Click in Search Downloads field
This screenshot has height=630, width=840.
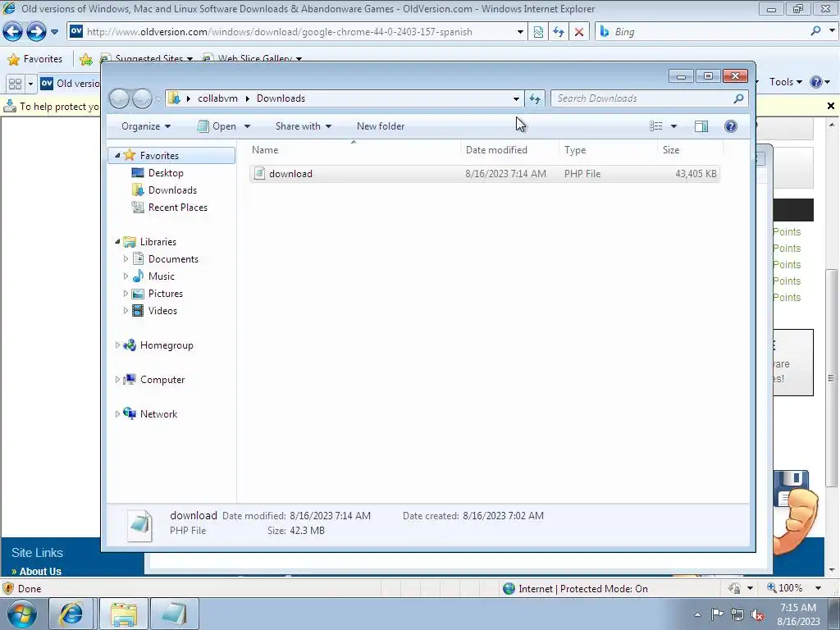coord(643,98)
